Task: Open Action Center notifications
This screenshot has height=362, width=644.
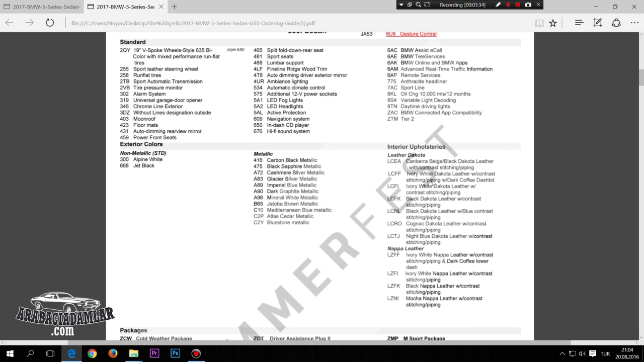Action: (593, 353)
